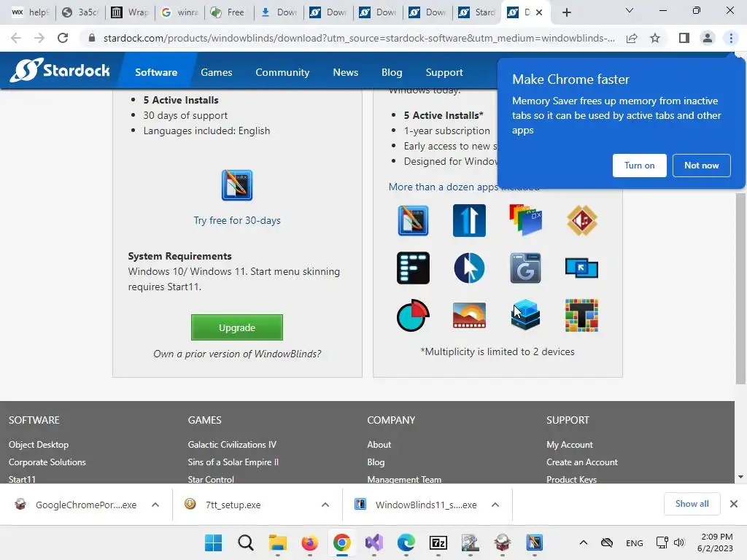Expand GoogleChromePor....exe download options

155,505
